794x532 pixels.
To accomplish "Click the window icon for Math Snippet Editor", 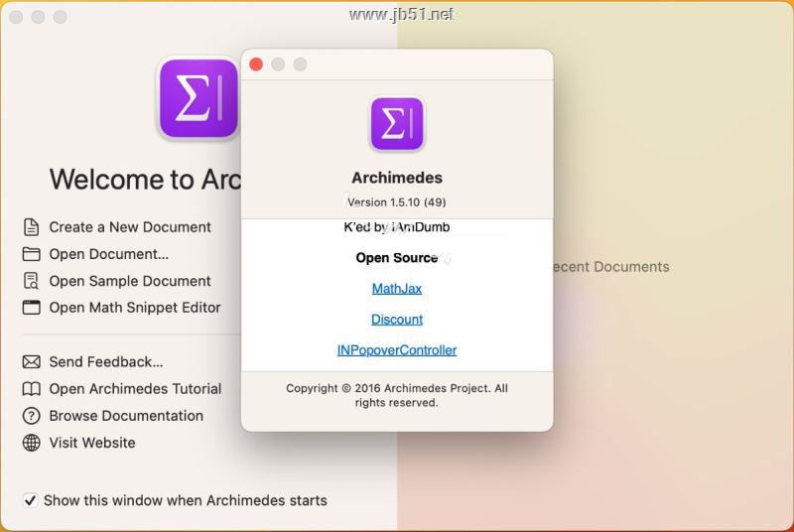I will tap(31, 308).
